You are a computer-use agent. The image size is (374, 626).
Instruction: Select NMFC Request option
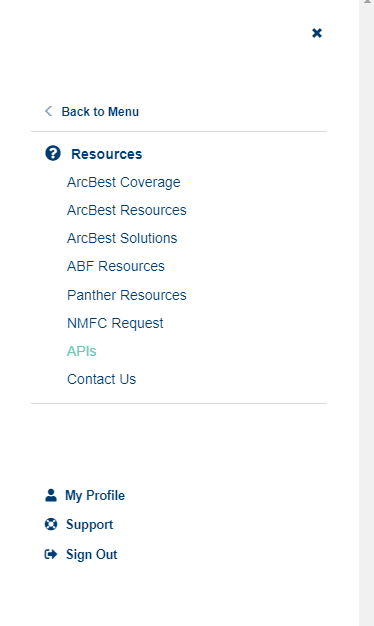tap(115, 323)
